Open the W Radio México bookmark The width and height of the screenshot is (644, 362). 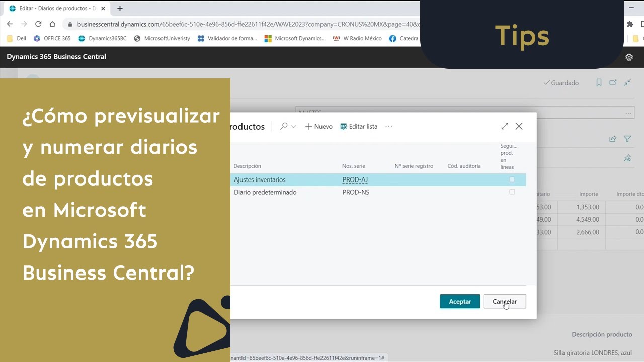click(x=357, y=38)
